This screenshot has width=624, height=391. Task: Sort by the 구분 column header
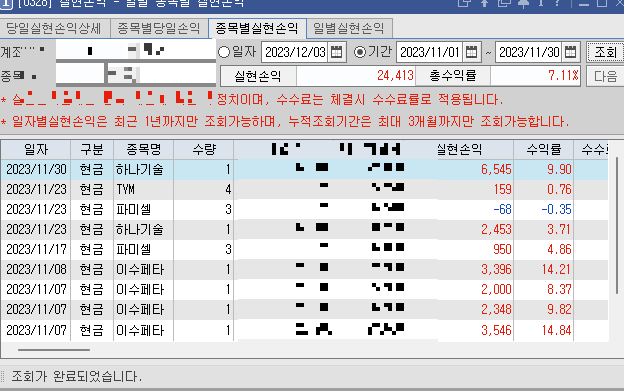point(92,150)
